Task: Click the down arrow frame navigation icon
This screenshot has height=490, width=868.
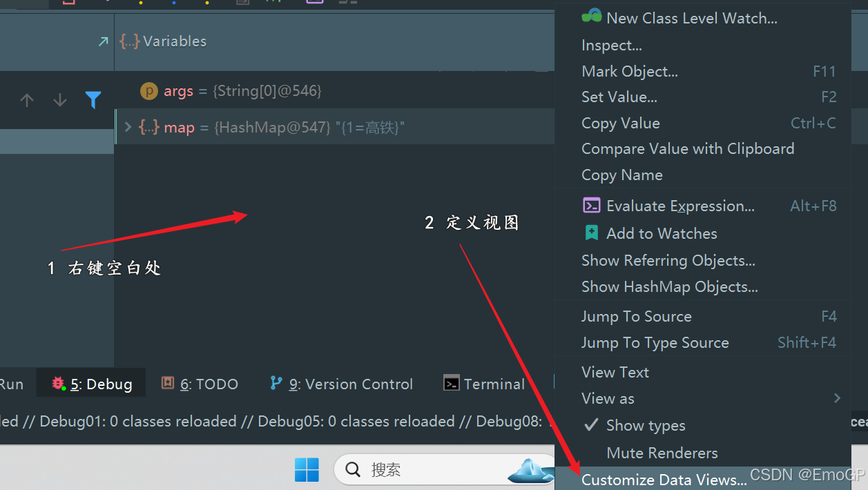Action: [x=60, y=100]
